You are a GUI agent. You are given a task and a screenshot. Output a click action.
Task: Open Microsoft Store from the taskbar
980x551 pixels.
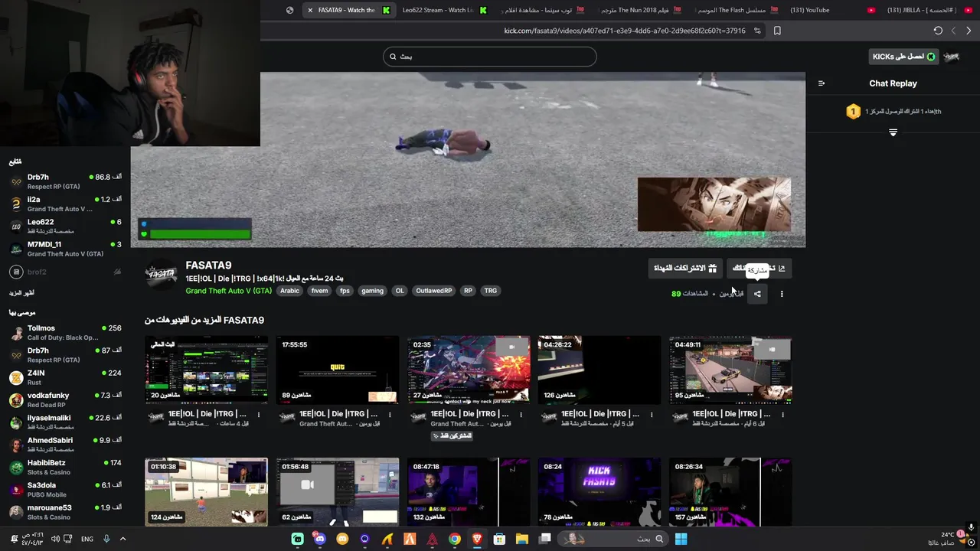point(499,539)
